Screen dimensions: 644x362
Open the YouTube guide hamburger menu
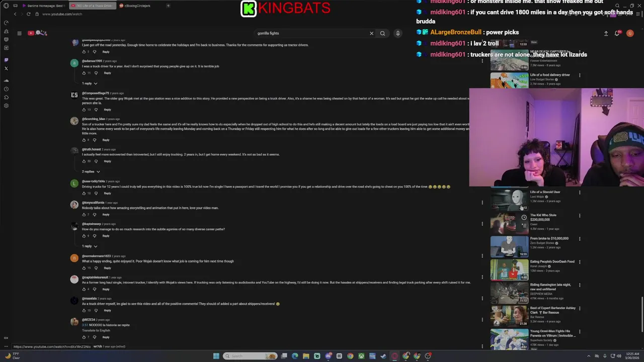[x=19, y=33]
